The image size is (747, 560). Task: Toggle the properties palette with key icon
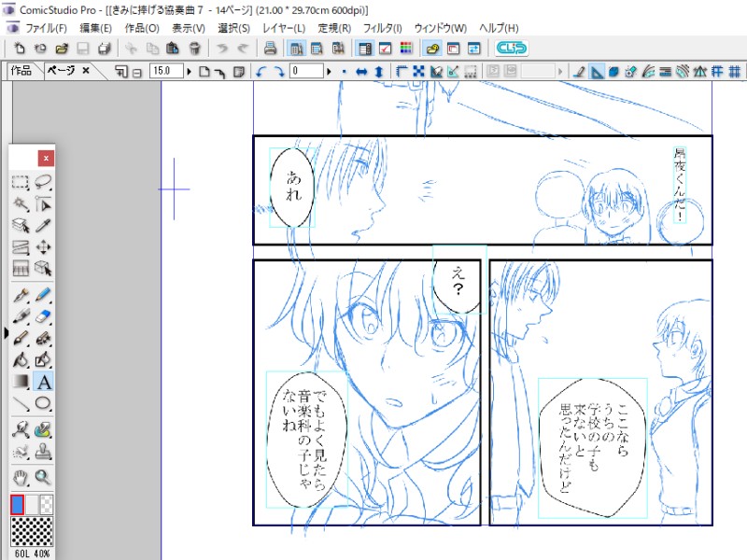[432, 49]
